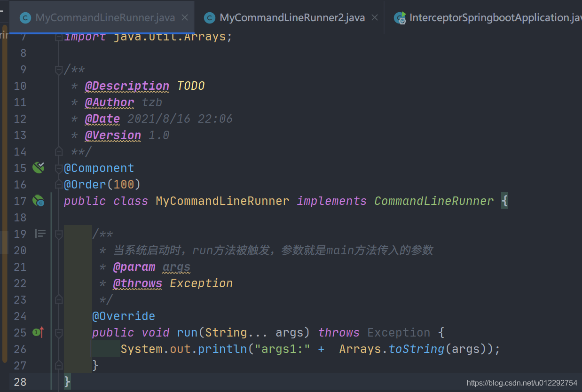Click the fold end marker on line 27
The width and height of the screenshot is (582, 392).
click(x=59, y=365)
